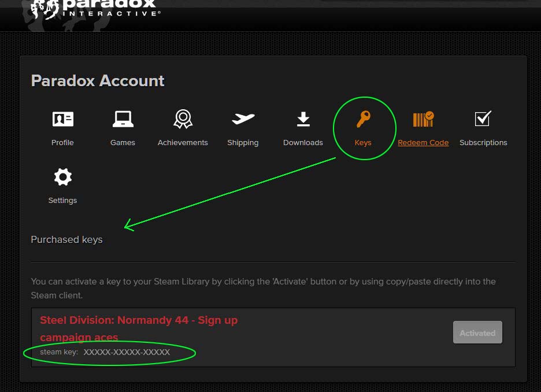
Task: Select the steam key XXXXX-XXXXX-XXXXX text
Action: click(127, 352)
